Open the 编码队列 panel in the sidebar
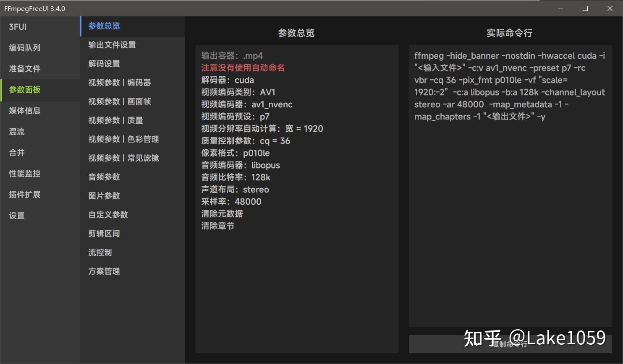 pyautogui.click(x=25, y=47)
